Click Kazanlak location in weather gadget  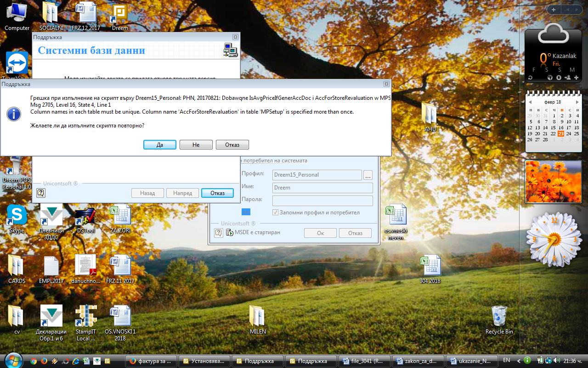(564, 56)
